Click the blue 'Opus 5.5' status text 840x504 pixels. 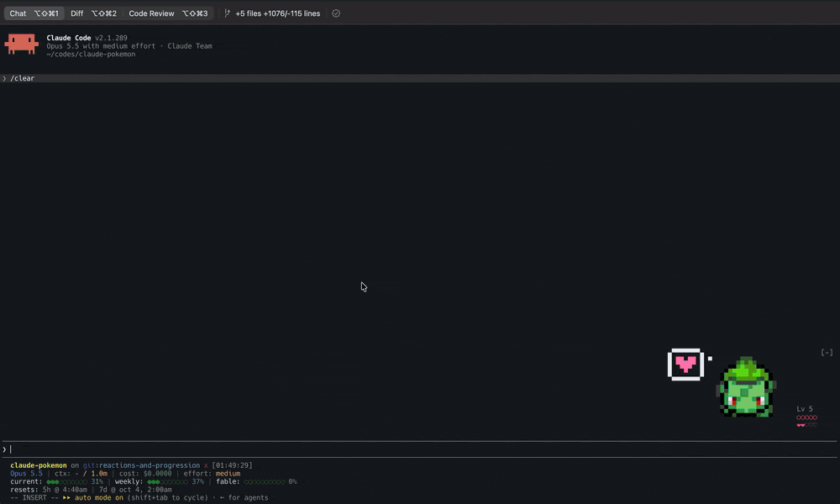(26, 474)
